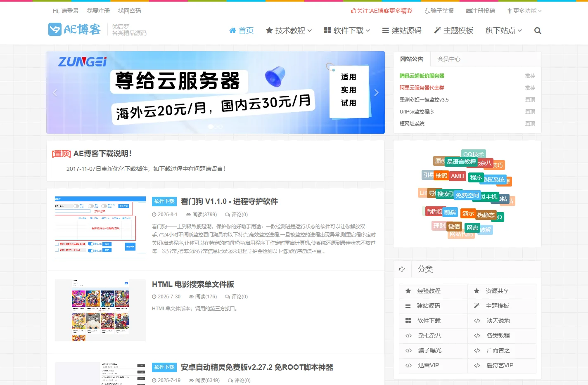Open 爱奇艺VIP category
Viewport: 588px width, 385px height.
click(502, 366)
